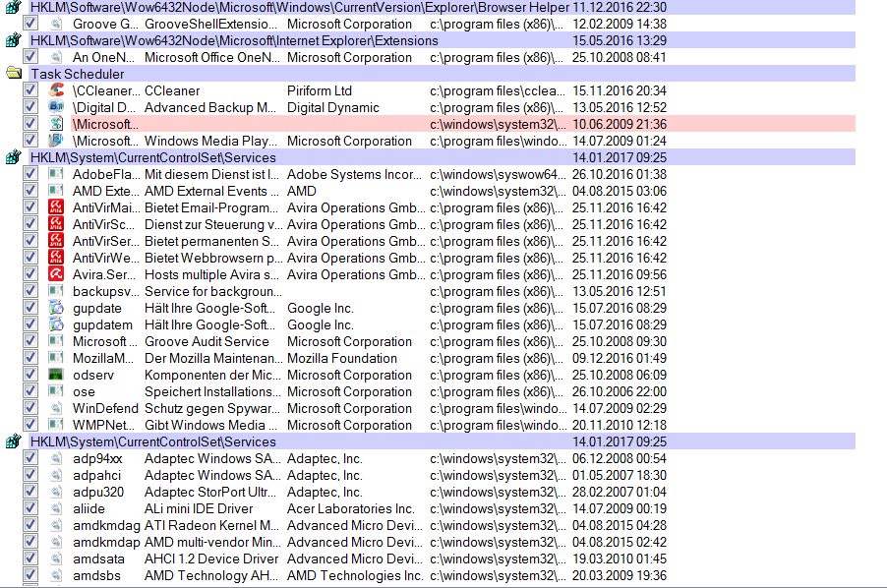Click the Advanced Backup Manager entry icon

tap(56, 107)
